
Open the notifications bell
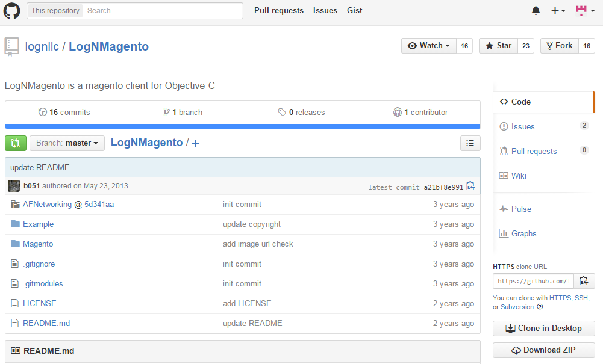pyautogui.click(x=536, y=11)
